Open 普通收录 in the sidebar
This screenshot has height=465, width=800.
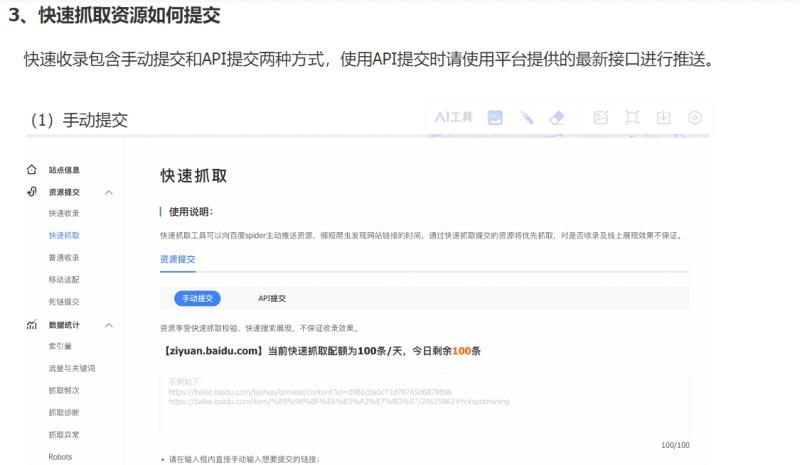coord(64,257)
